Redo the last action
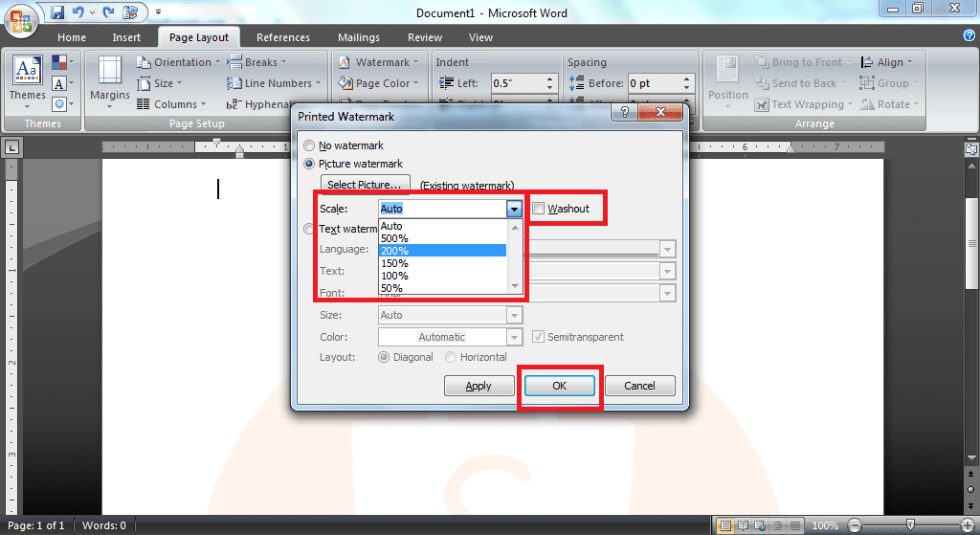980x535 pixels. coord(109,11)
